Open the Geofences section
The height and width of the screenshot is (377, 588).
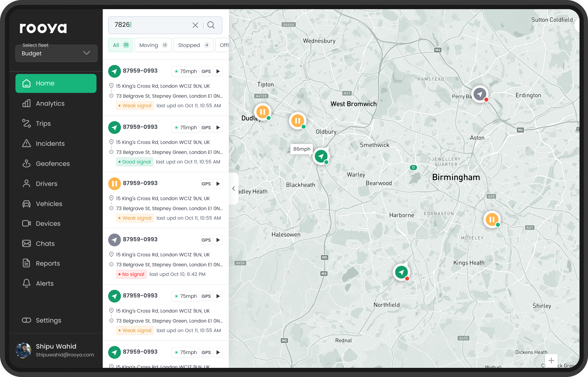(x=53, y=163)
